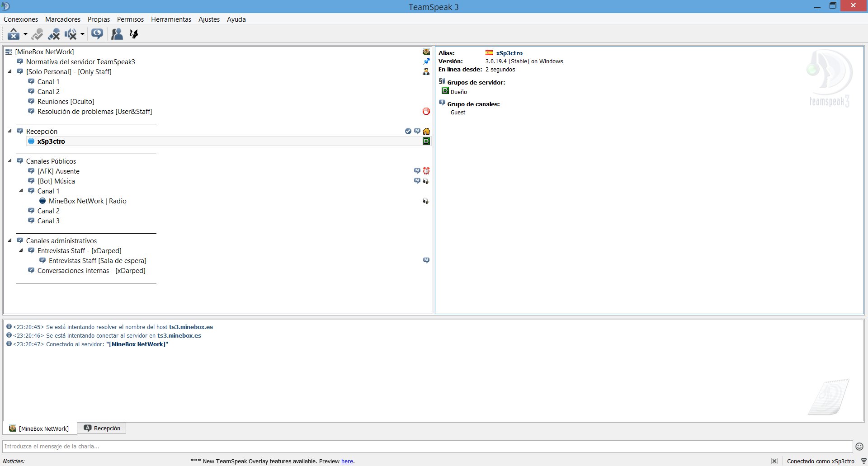Screen dimensions: 868x466
Task: Select the [Bot] Música channel
Action: [x=56, y=181]
